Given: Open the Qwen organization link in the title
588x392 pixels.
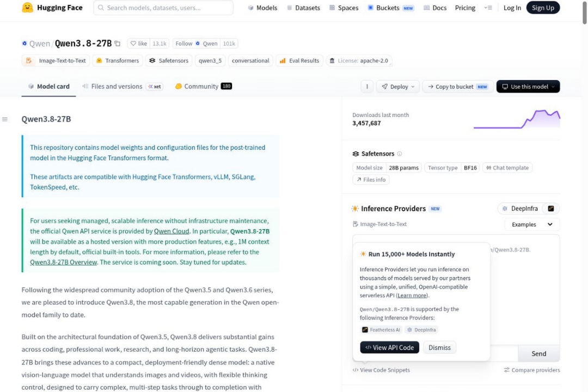Looking at the screenshot, I should [39, 44].
